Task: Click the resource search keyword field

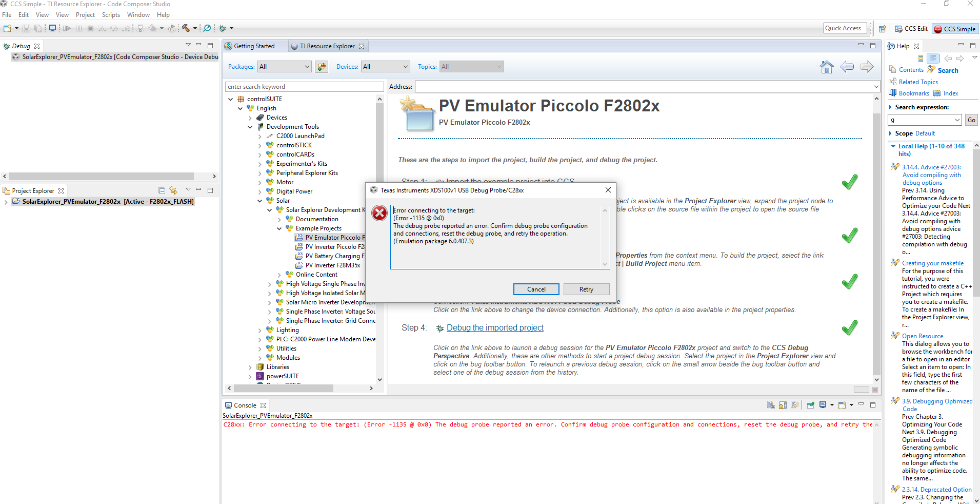Action: pos(304,87)
